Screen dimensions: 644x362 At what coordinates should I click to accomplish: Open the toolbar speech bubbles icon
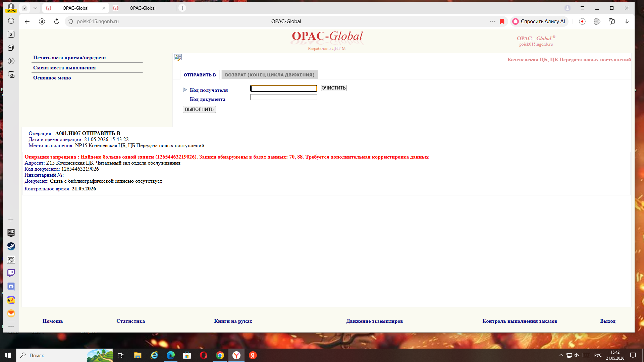(597, 21)
